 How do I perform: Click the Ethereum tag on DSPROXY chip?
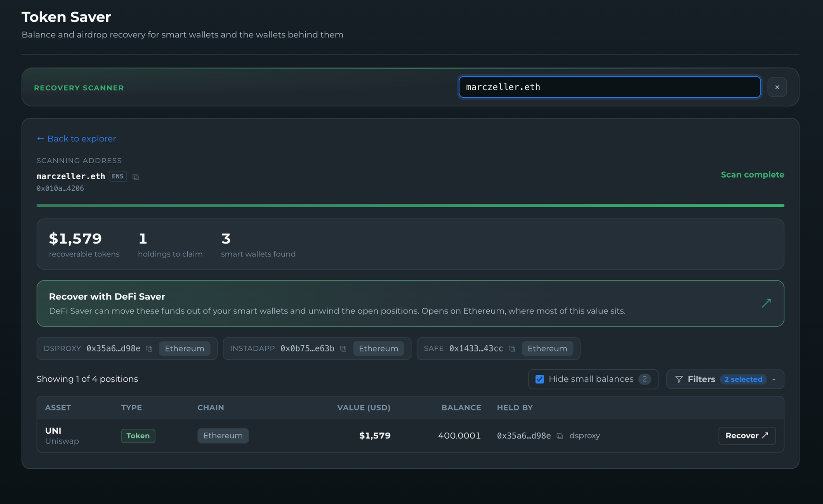[184, 349]
